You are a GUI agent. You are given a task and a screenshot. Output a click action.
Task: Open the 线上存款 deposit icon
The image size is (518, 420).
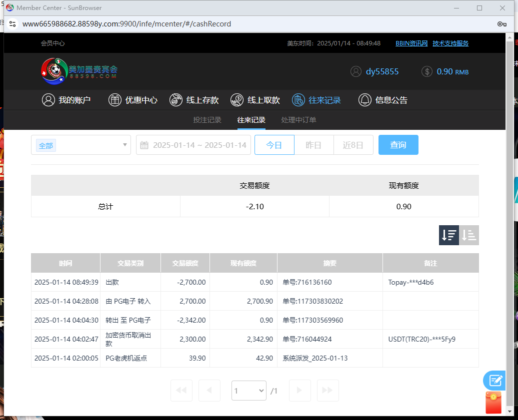[176, 100]
